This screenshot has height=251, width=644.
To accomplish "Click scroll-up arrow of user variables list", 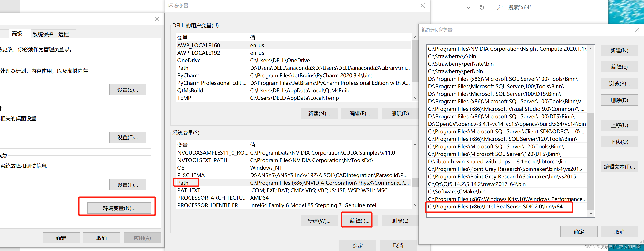I will coord(415,37).
